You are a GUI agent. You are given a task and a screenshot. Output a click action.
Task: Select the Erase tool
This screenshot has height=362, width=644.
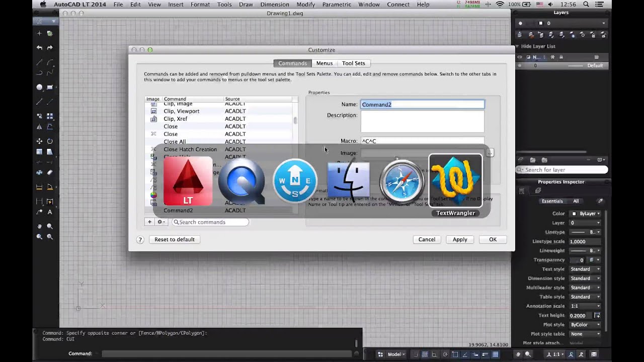coord(50,172)
